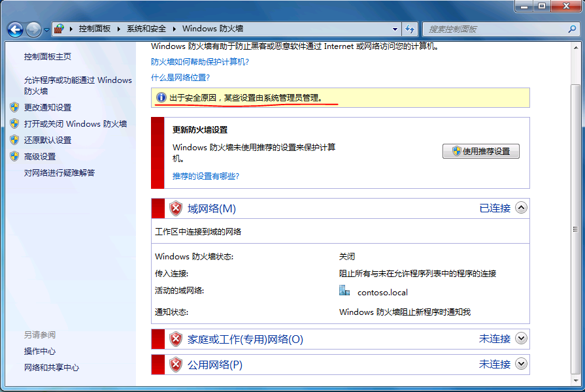Click red shield icon beside 域网络(M)

(x=176, y=208)
